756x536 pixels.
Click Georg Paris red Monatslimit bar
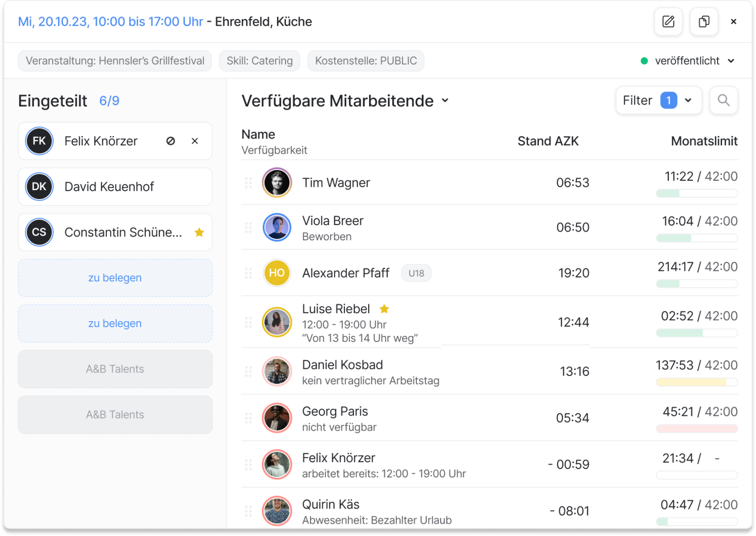coord(696,429)
